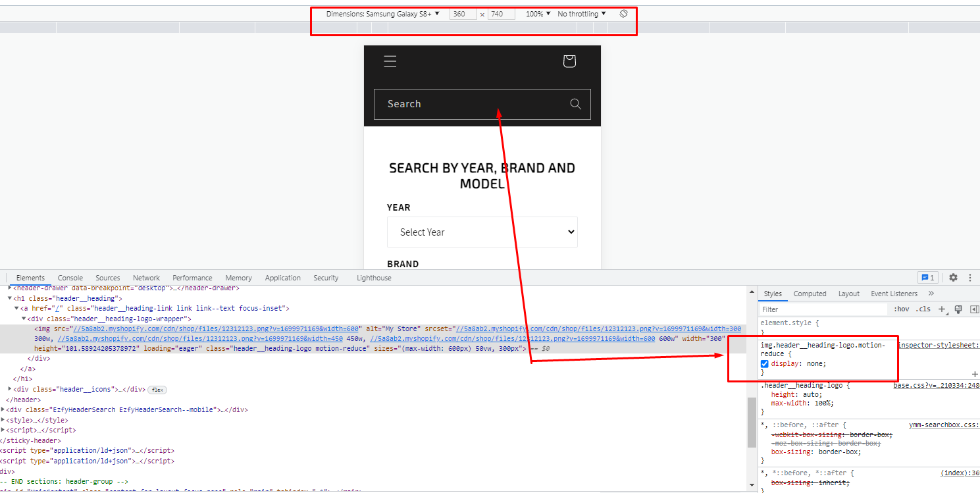Collapse the header__heading-link anchor node
This screenshot has height=493, width=980.
click(16, 308)
